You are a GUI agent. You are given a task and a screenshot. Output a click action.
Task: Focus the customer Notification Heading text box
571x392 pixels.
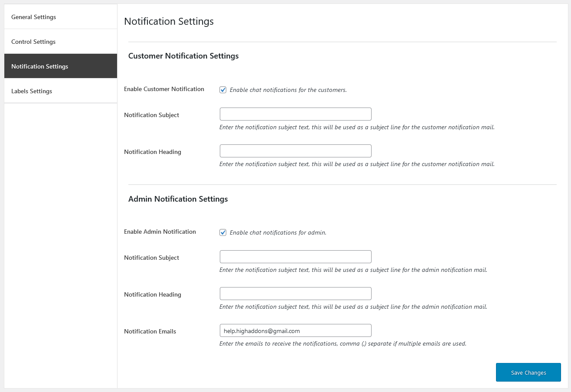[x=295, y=150]
